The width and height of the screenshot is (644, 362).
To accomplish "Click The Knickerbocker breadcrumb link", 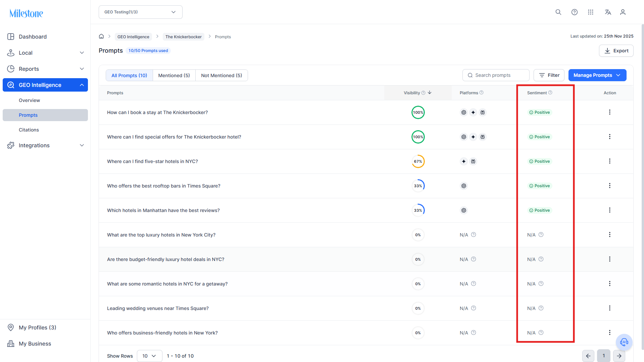I will [x=184, y=37].
